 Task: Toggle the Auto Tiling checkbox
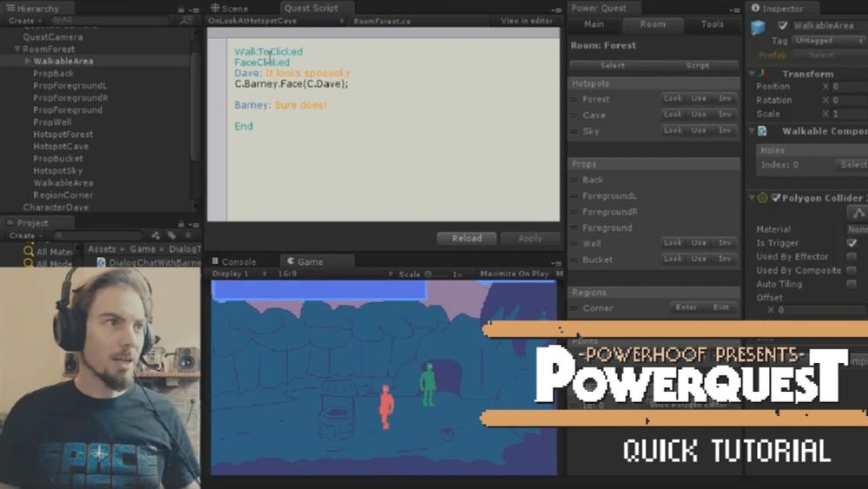tap(852, 284)
